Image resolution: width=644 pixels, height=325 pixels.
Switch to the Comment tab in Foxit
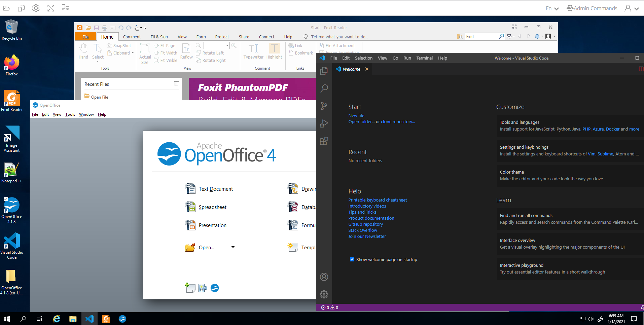[132, 36]
